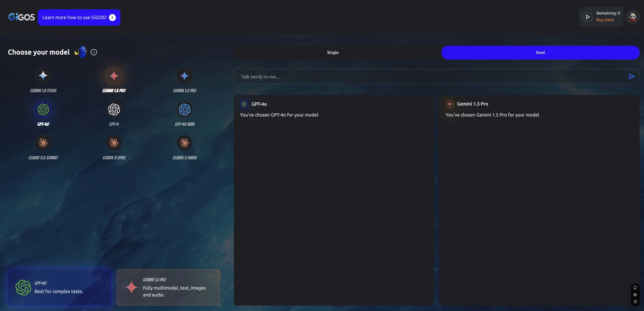Switch to the Duel mode tab
This screenshot has height=311, width=644.
540,52
